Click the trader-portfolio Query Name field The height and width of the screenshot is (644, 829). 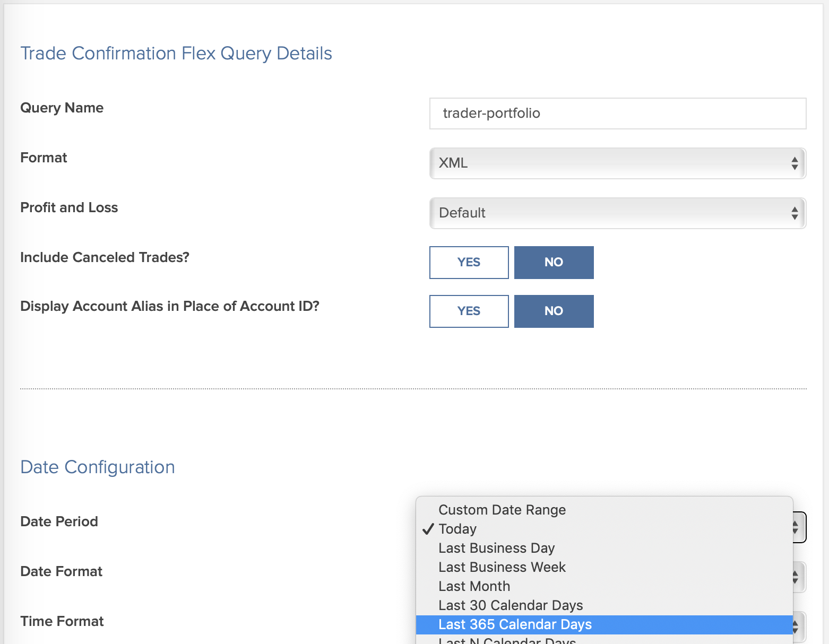click(x=617, y=113)
